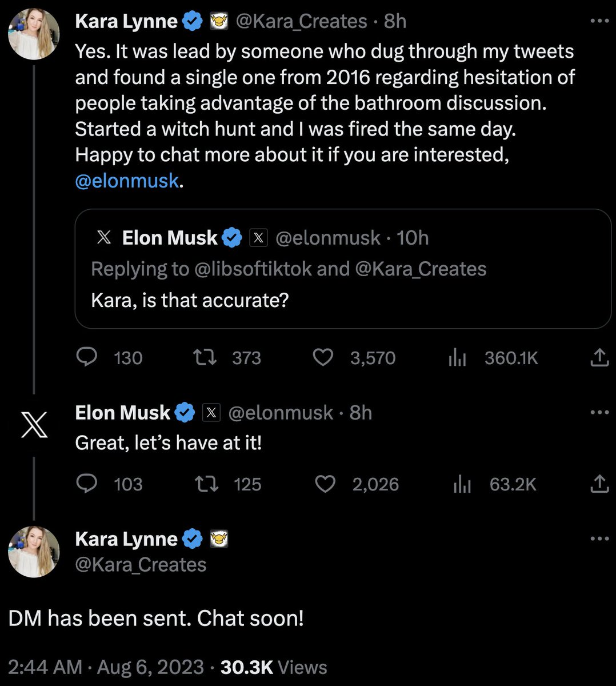View analytics for the 360.1K views tweet
The height and width of the screenshot is (686, 616).
(x=457, y=358)
